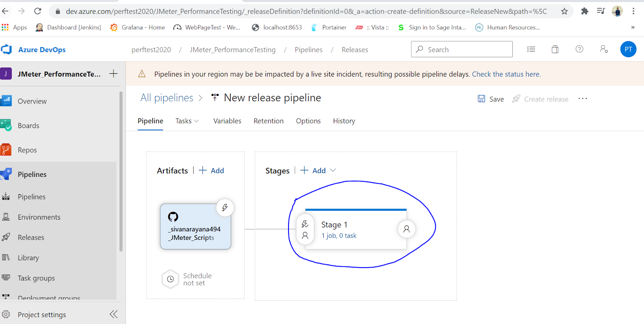Open the localhost:8653 bookmark
Screen dimensions: 644x324
(277, 27)
